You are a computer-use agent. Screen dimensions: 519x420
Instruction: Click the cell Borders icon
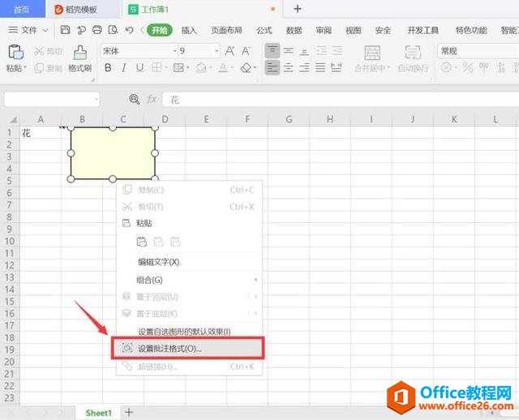point(157,68)
